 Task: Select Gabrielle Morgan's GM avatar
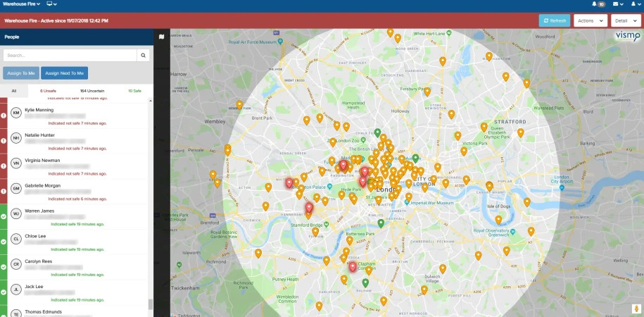click(x=16, y=189)
